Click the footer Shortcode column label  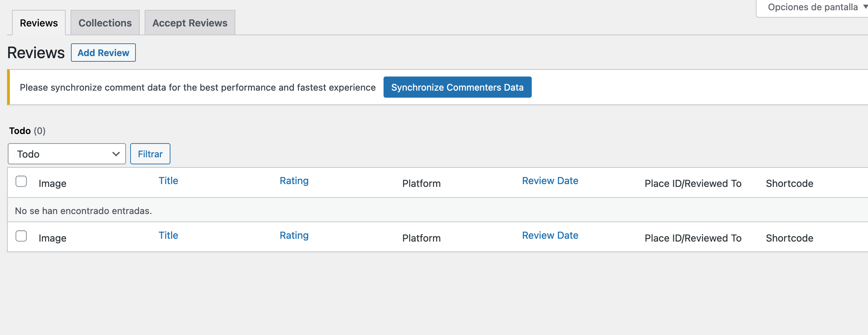789,238
